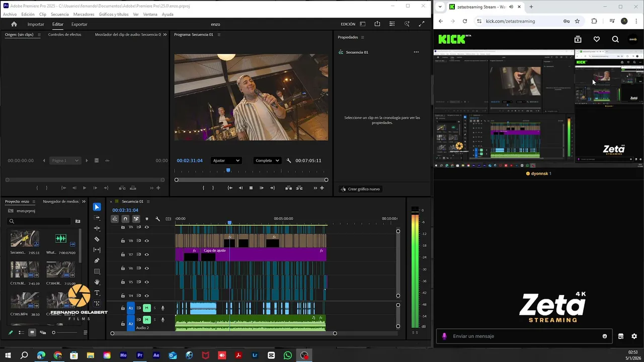This screenshot has width=644, height=362.
Task: Open the Ajustar zoom level dropdown
Action: tap(226, 160)
